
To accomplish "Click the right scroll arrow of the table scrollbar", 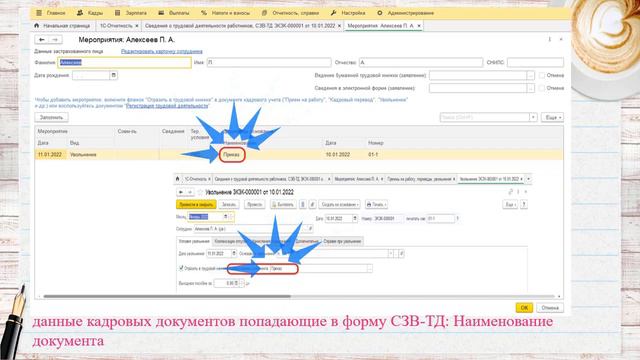I will click(559, 296).
